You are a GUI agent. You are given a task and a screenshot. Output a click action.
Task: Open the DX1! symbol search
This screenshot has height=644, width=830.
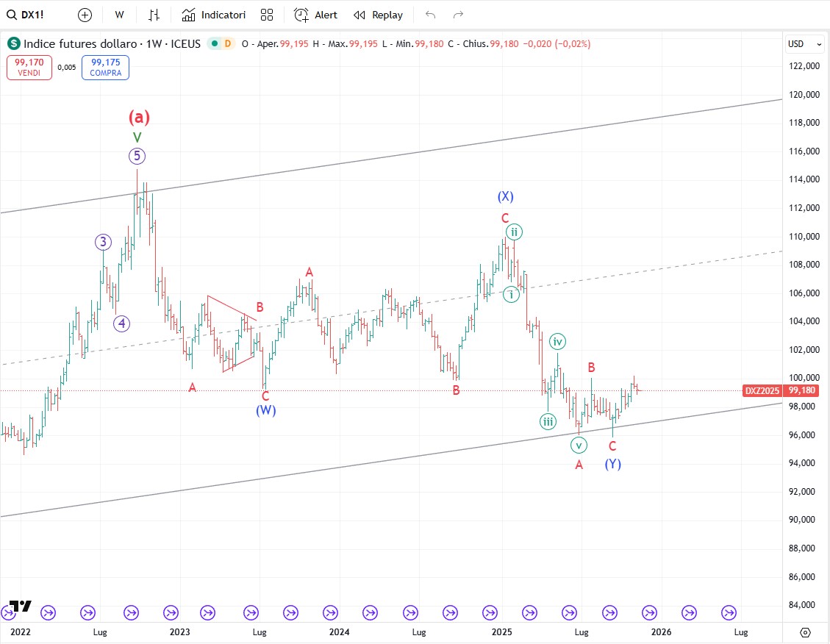tap(26, 15)
